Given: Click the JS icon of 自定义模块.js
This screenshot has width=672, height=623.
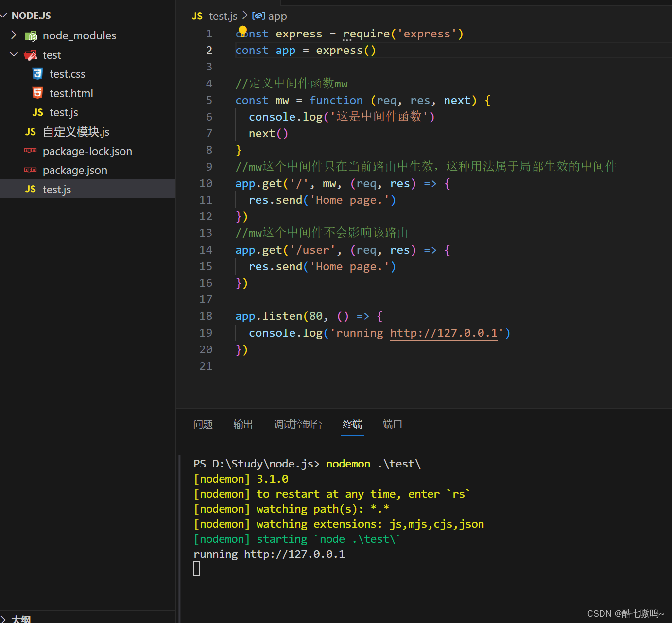Looking at the screenshot, I should coord(31,132).
